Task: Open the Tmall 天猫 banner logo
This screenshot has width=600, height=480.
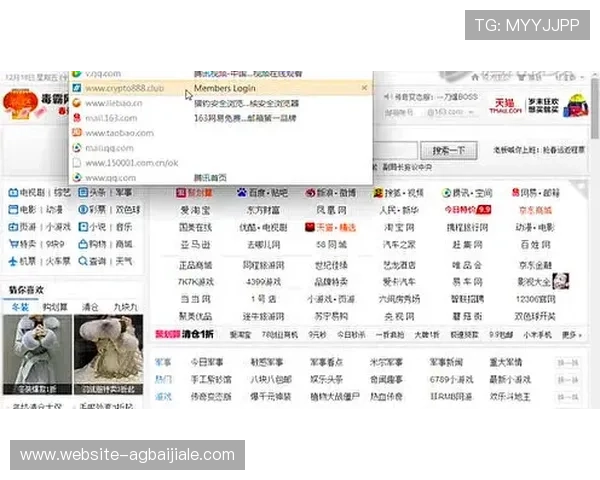Action: pos(505,106)
